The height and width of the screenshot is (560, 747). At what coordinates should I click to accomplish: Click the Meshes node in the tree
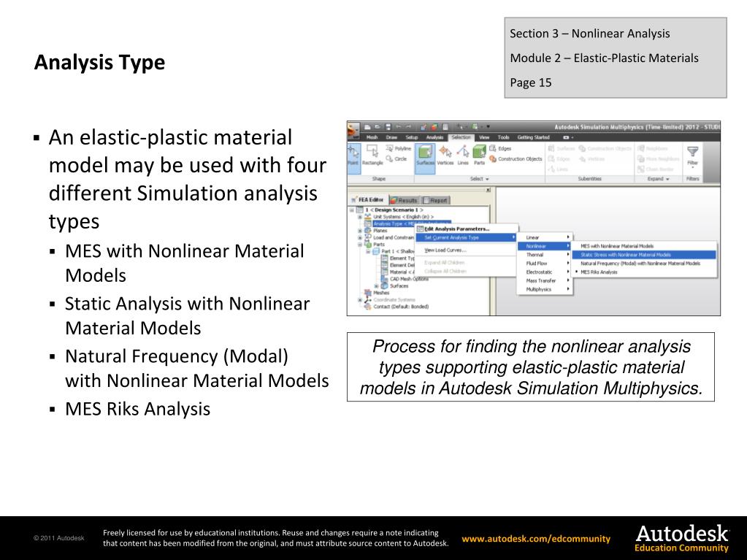377,293
